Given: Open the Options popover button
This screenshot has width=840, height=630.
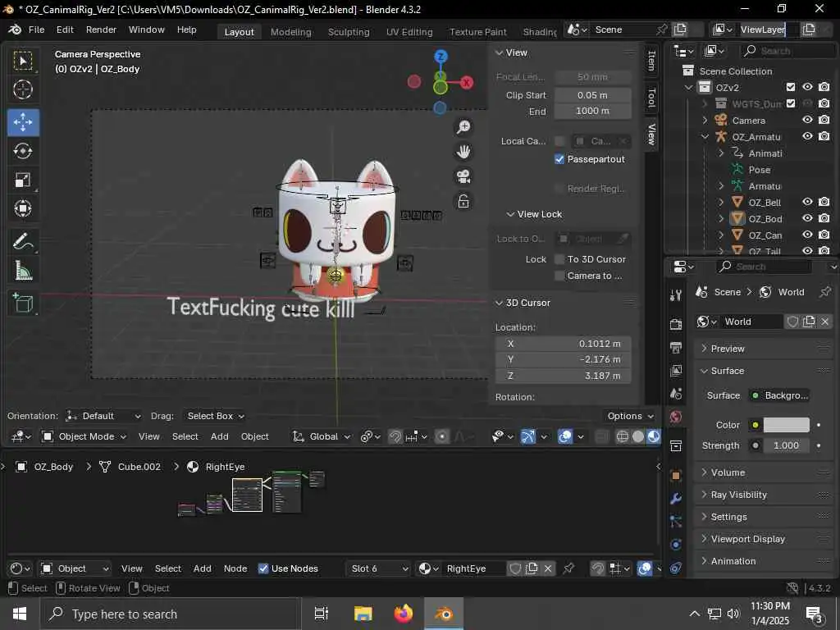Looking at the screenshot, I should [x=630, y=416].
